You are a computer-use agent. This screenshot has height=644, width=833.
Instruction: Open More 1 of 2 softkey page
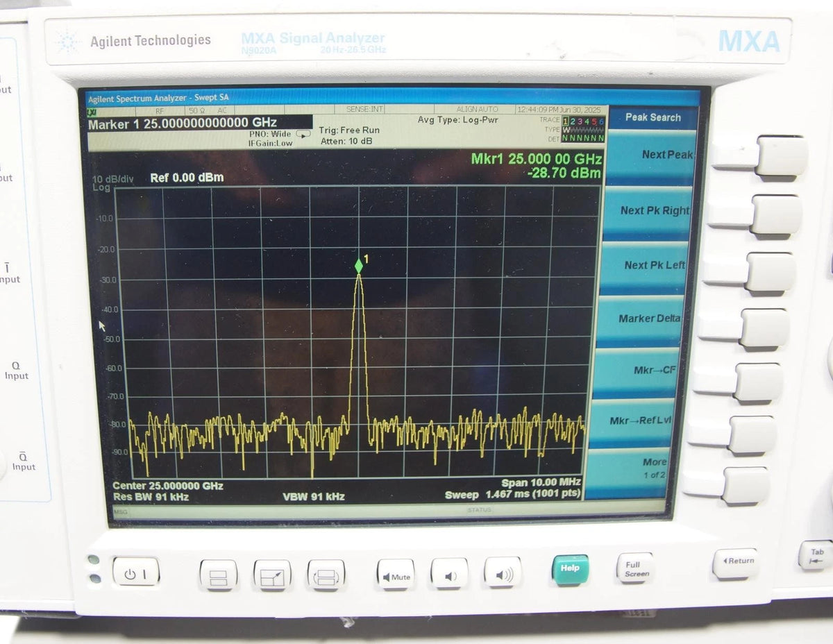[628, 472]
